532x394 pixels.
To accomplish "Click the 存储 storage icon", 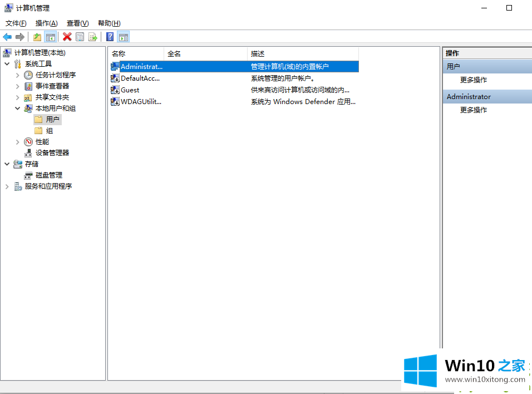I will click(x=18, y=164).
